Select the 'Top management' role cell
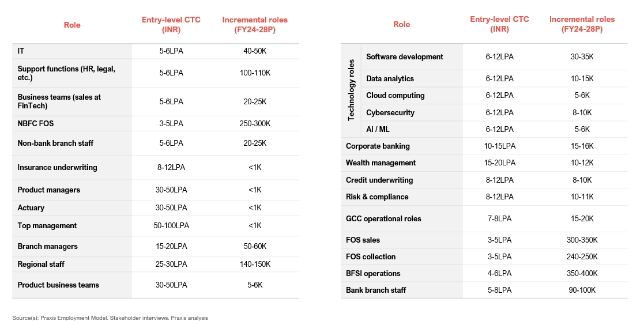Screen dimensions: 644x321 [x=47, y=225]
